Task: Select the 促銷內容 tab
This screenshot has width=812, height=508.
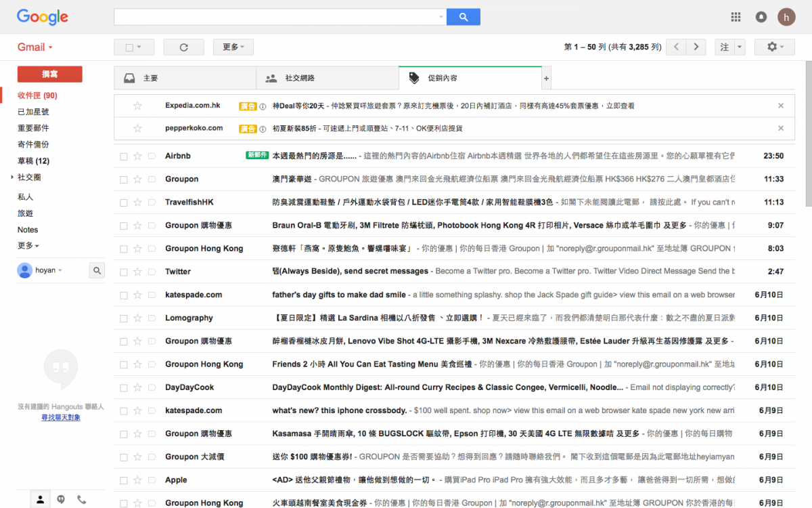Action: (x=470, y=79)
